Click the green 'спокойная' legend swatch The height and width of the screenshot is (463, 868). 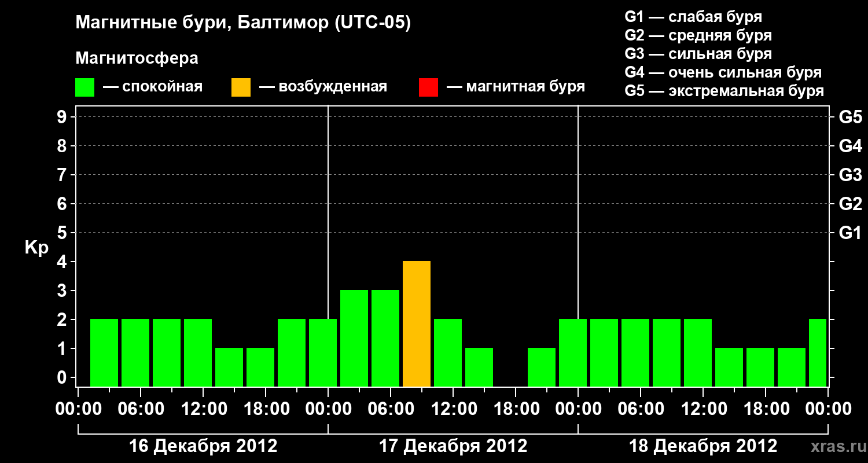[85, 87]
